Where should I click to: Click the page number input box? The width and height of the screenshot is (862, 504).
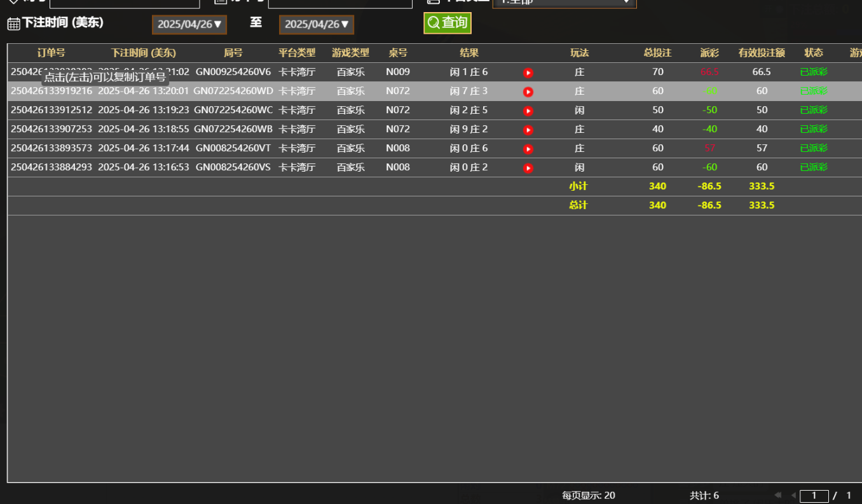[x=814, y=496]
